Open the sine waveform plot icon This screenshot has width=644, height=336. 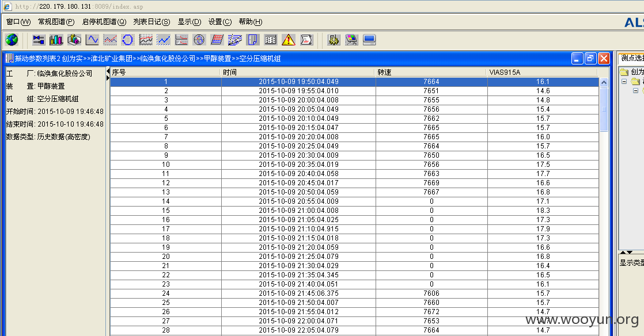(92, 40)
